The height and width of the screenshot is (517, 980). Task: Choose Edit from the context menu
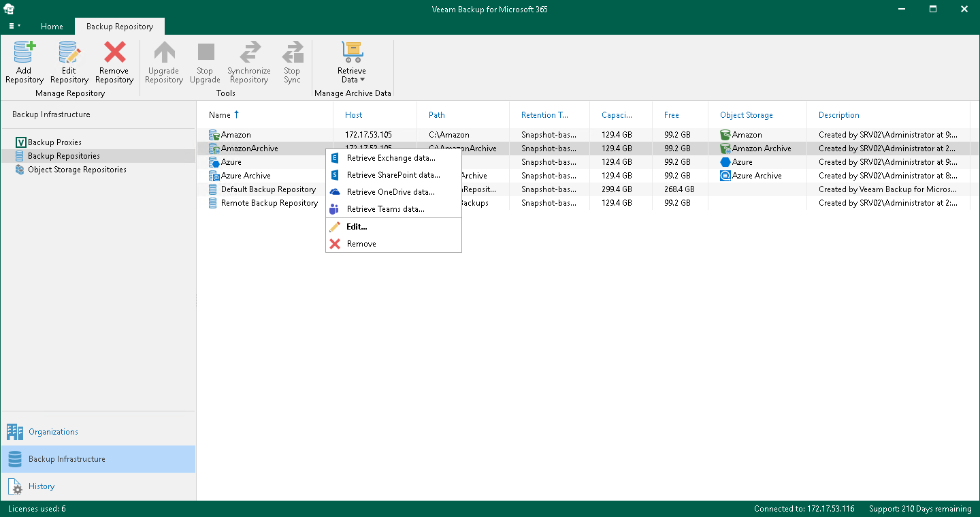tap(393, 227)
